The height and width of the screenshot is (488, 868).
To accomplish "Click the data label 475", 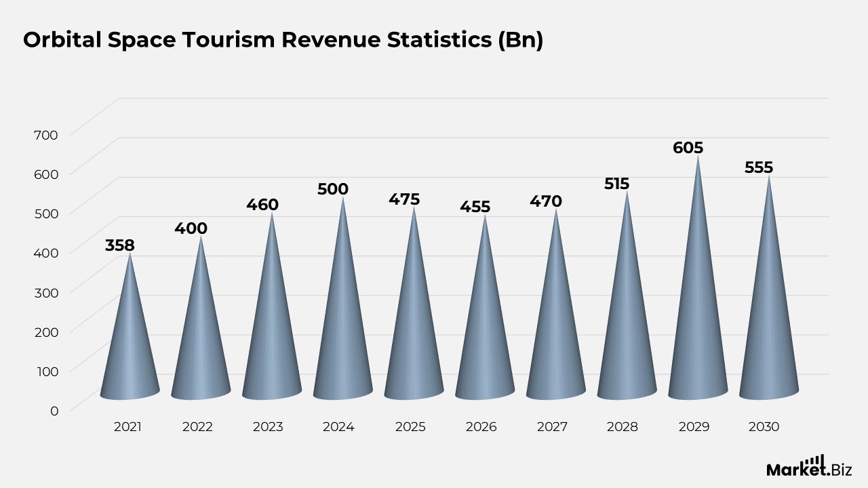I will point(404,199).
